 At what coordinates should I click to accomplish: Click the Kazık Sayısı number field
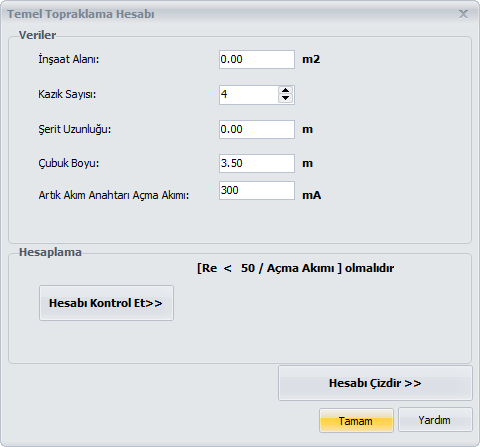248,95
